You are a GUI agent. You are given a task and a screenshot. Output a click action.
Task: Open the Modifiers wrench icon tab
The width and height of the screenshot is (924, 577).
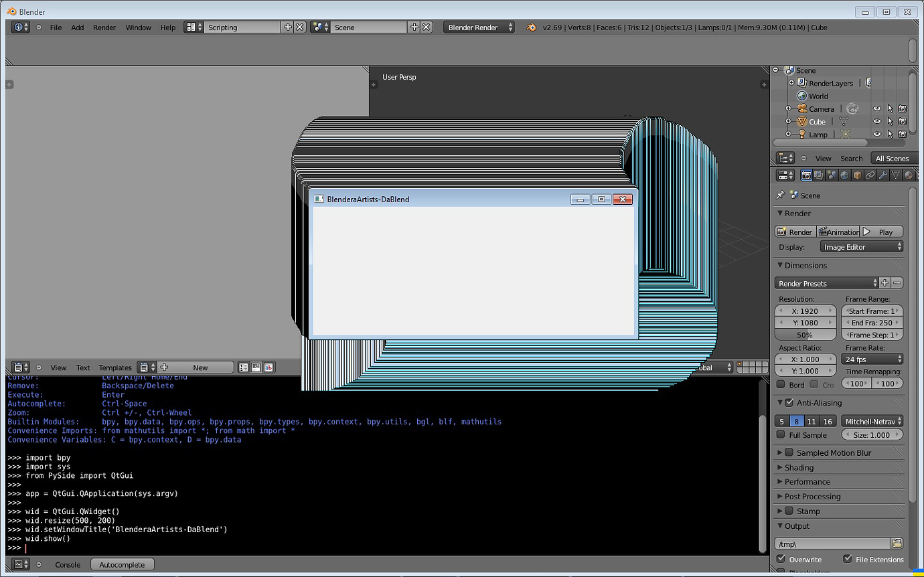tap(883, 175)
